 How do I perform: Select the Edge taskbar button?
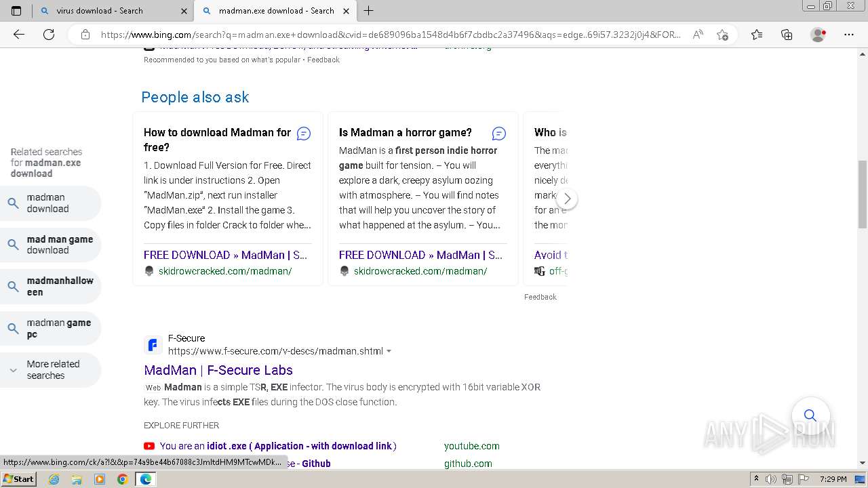point(145,479)
